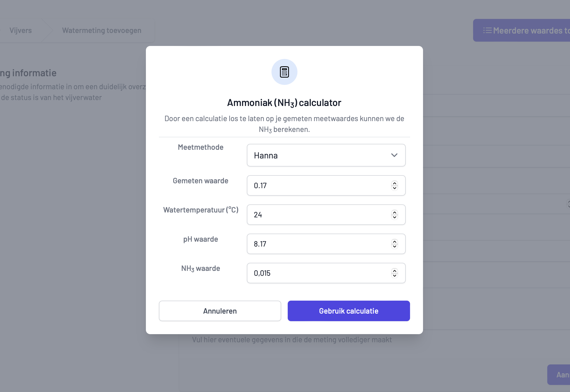The height and width of the screenshot is (392, 570).
Task: Click the Annuleren button
Action: click(220, 311)
